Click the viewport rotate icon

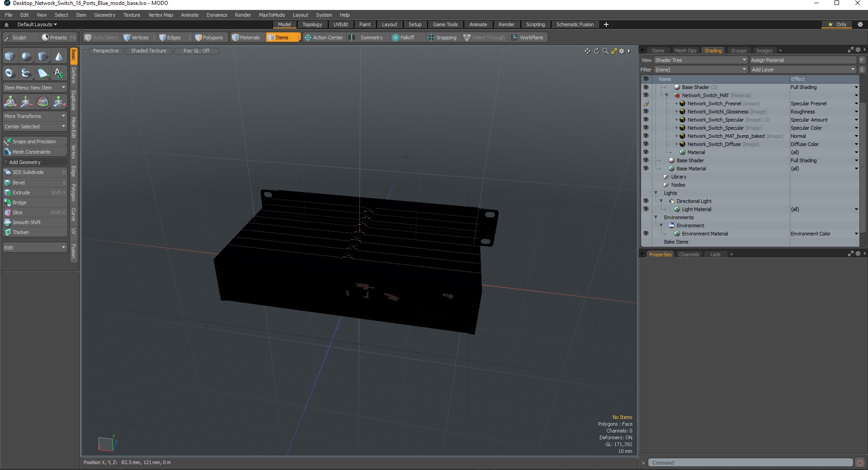[x=596, y=51]
